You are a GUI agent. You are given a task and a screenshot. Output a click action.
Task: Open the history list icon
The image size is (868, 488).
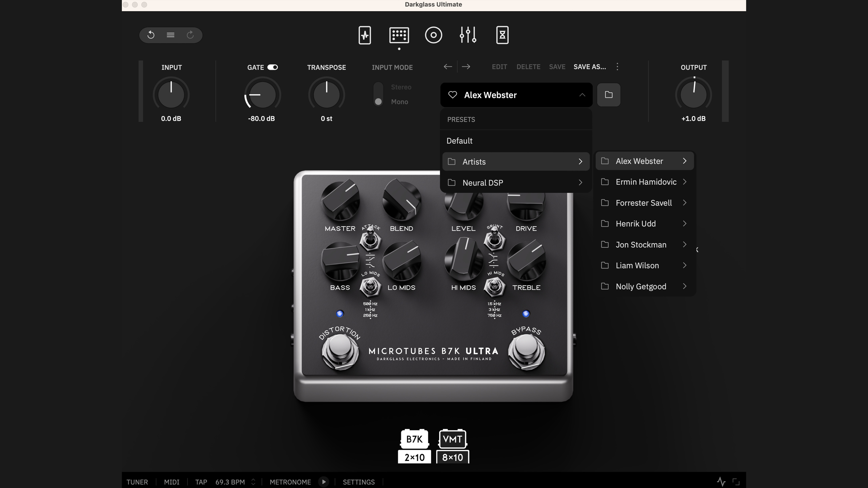click(x=170, y=35)
